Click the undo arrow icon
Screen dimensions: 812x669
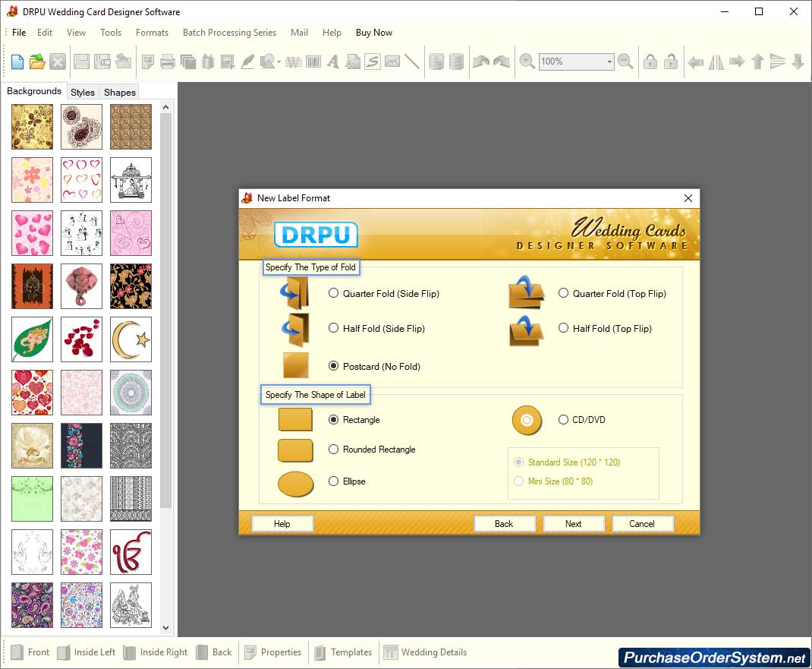point(481,62)
